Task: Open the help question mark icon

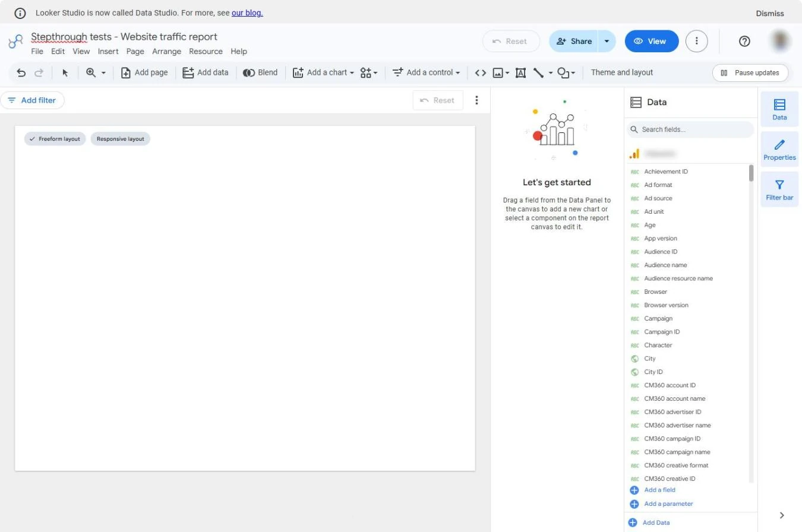Action: coord(744,41)
